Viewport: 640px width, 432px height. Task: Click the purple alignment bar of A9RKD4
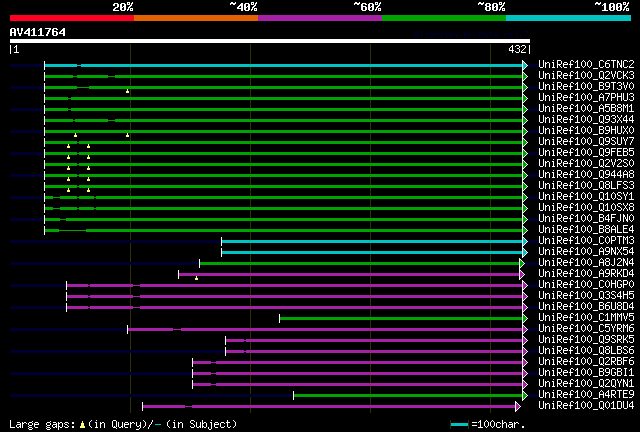[x=349, y=275]
